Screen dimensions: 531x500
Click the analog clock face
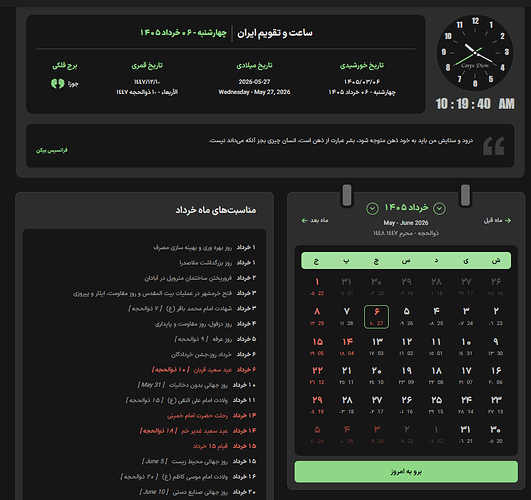pyautogui.click(x=475, y=53)
